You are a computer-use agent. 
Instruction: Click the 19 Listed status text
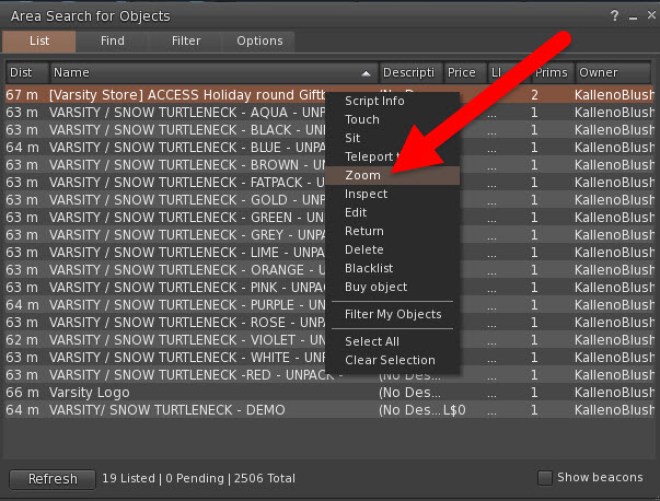point(128,479)
